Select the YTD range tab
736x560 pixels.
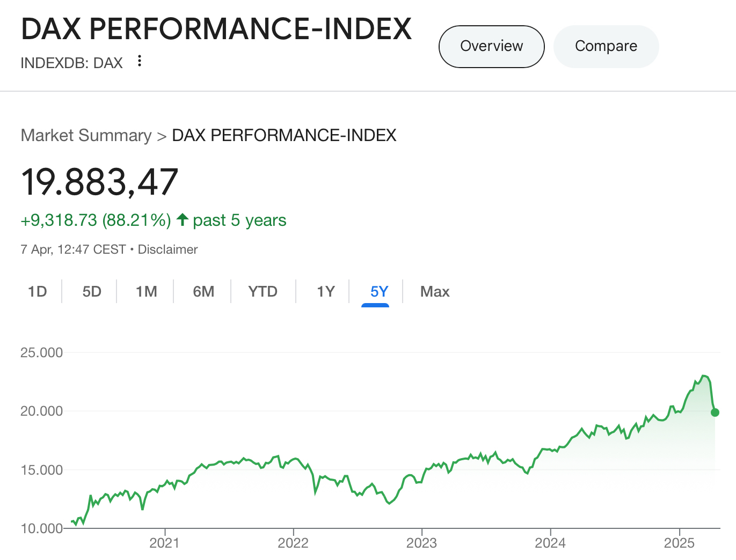pos(263,291)
